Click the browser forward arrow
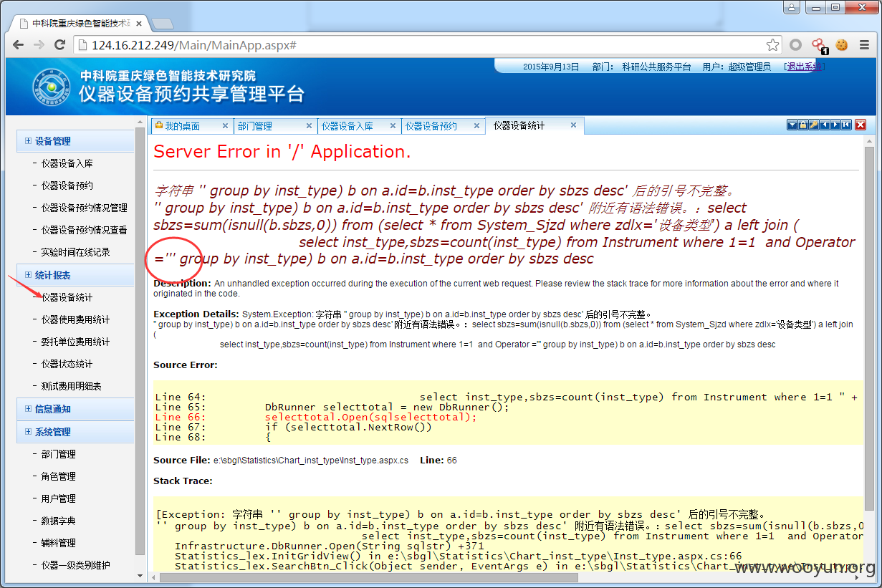The width and height of the screenshot is (882, 588). [x=39, y=45]
